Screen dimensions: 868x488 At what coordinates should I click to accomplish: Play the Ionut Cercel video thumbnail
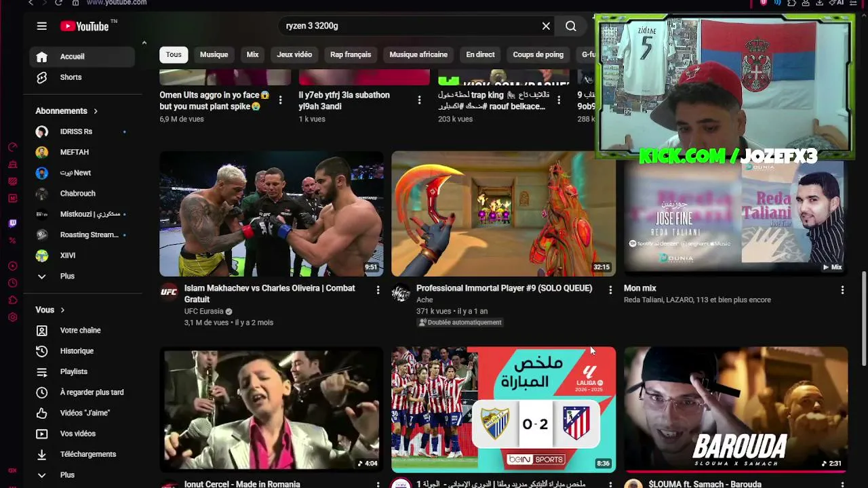pos(271,409)
